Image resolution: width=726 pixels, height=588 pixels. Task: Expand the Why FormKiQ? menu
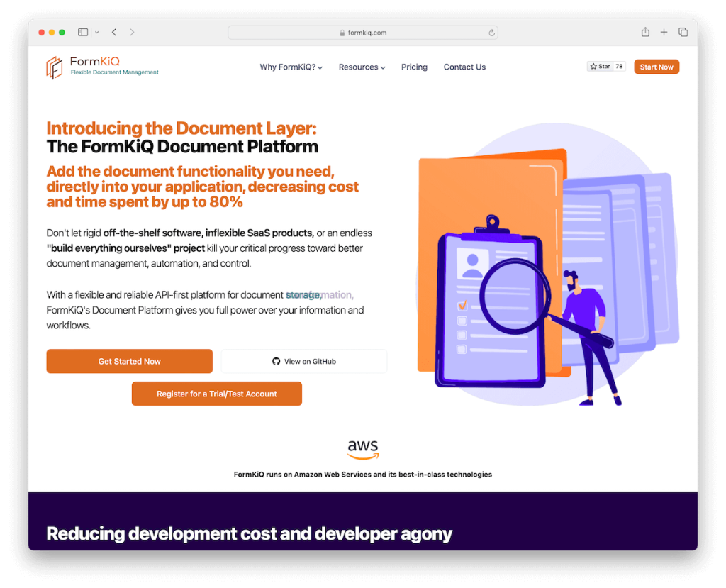(291, 67)
